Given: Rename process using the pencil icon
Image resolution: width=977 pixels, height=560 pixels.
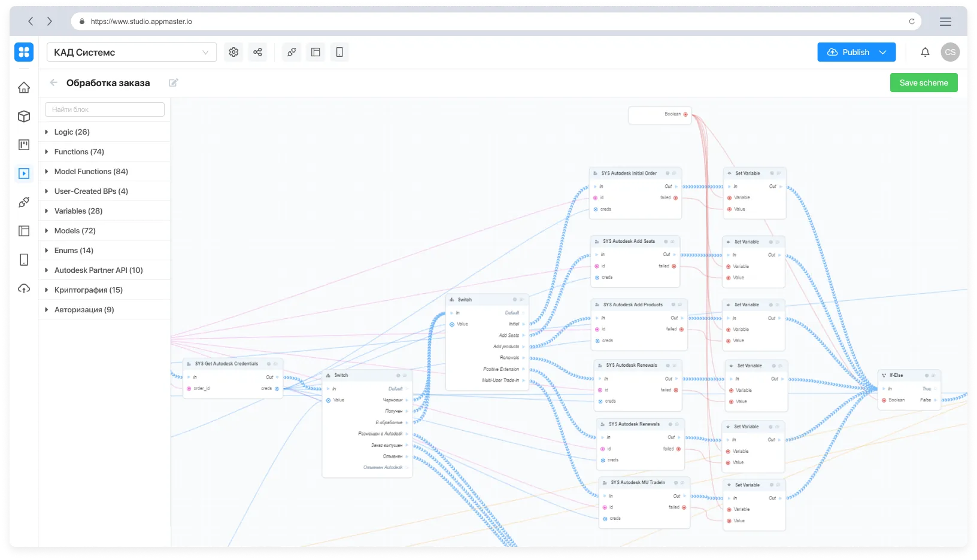Looking at the screenshot, I should tap(173, 83).
